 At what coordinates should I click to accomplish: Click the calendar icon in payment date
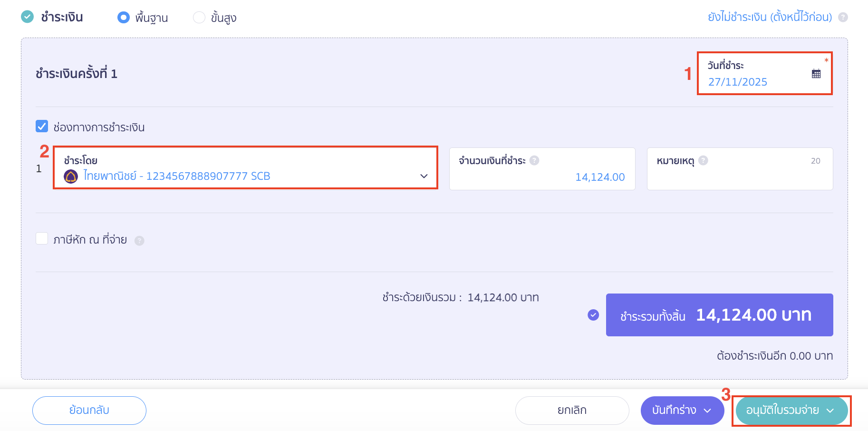coord(816,74)
